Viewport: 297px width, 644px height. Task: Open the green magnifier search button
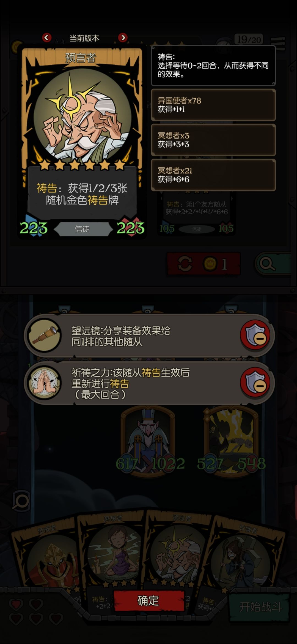(273, 264)
